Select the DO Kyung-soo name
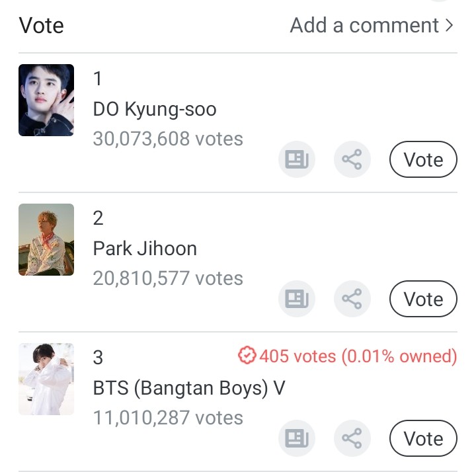 [x=155, y=109]
